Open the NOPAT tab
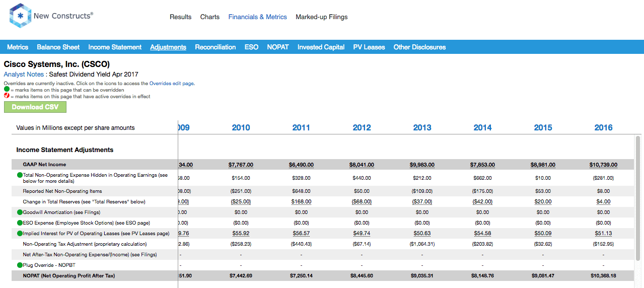The width and height of the screenshot is (644, 288). click(278, 47)
